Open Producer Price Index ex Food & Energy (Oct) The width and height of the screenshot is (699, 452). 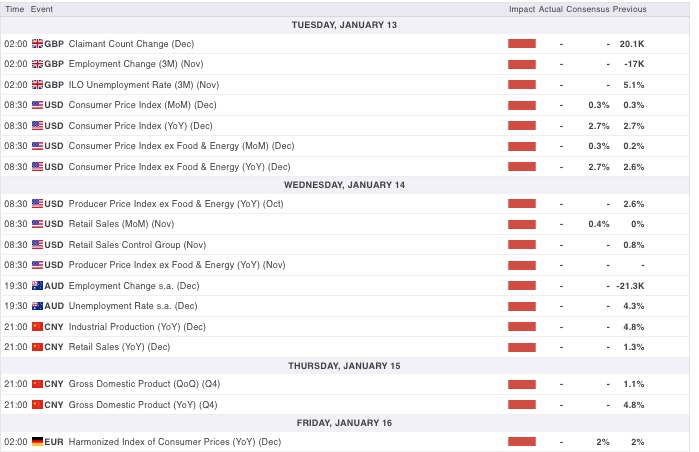[176, 204]
